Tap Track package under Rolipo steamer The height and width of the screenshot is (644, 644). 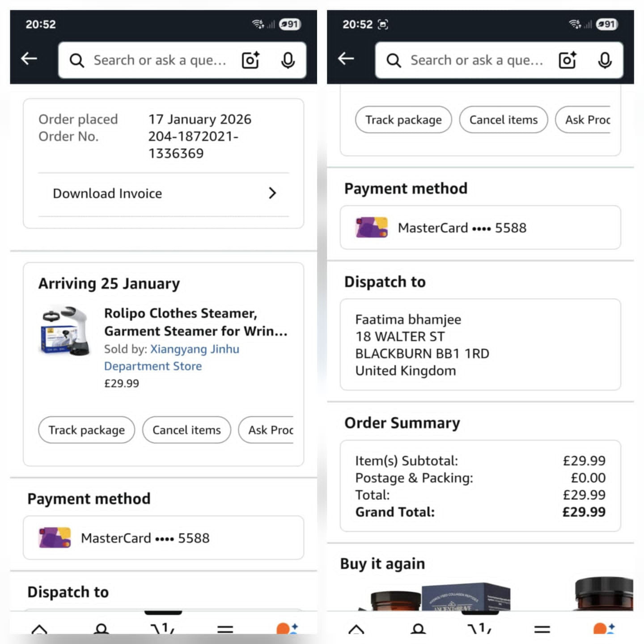tap(86, 430)
